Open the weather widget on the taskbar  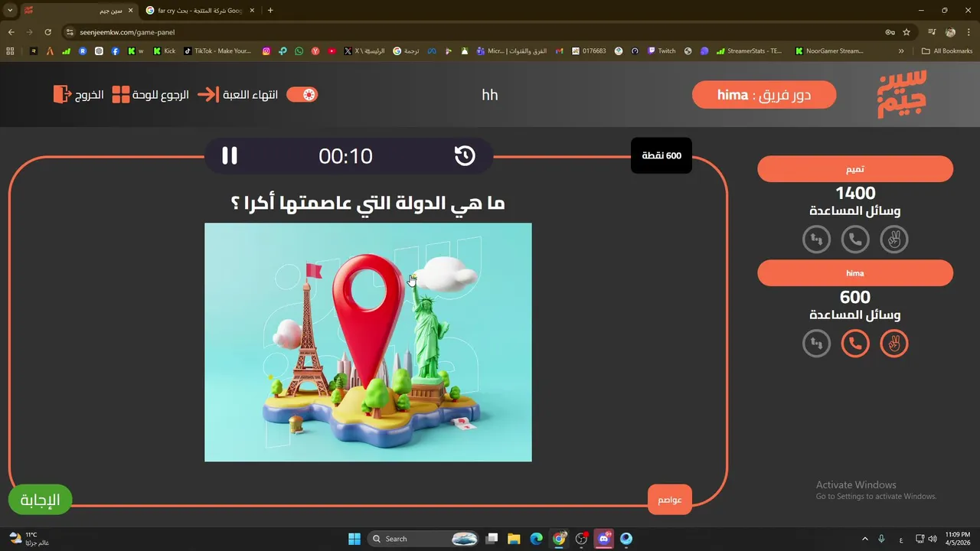pyautogui.click(x=28, y=539)
